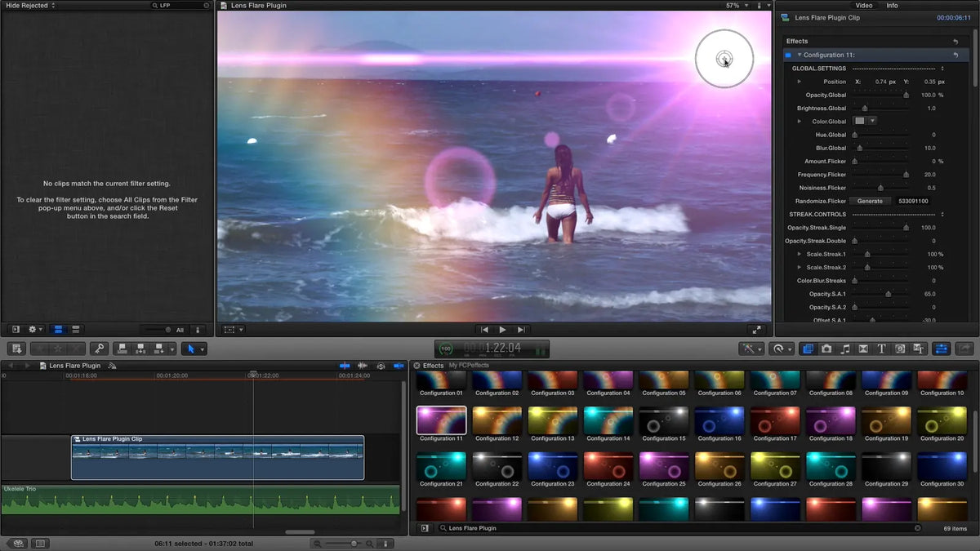This screenshot has height=551, width=980.
Task: Open the Photos browser camera icon
Action: click(826, 349)
